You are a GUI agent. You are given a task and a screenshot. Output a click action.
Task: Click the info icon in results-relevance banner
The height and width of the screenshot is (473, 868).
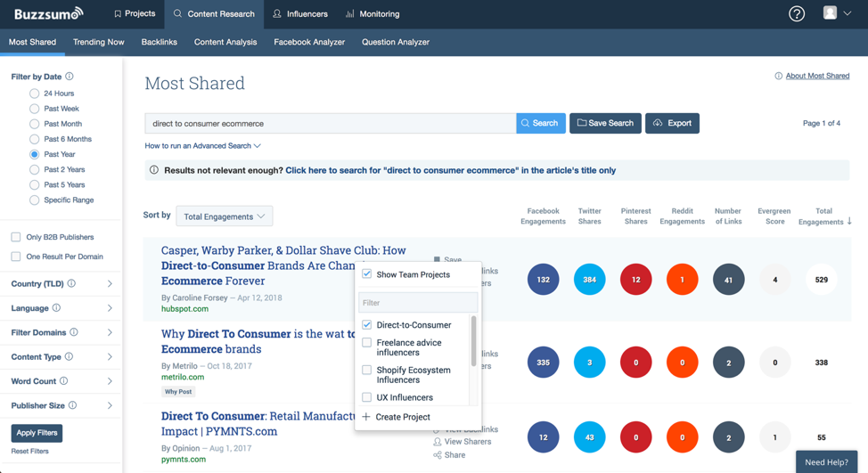pos(154,170)
